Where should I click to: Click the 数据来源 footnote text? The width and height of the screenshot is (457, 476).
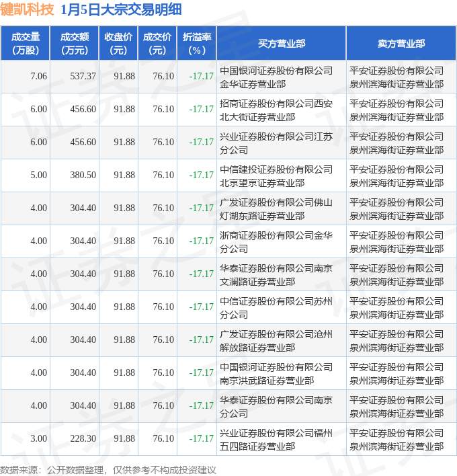coord(108,470)
